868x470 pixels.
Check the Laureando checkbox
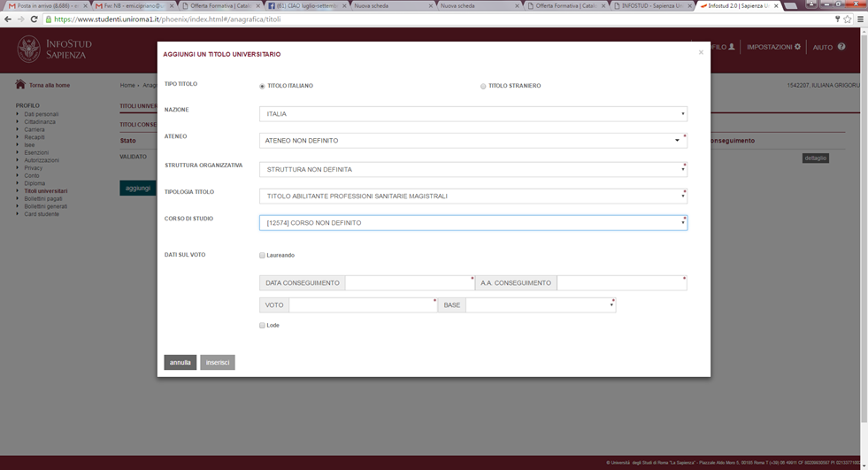263,255
